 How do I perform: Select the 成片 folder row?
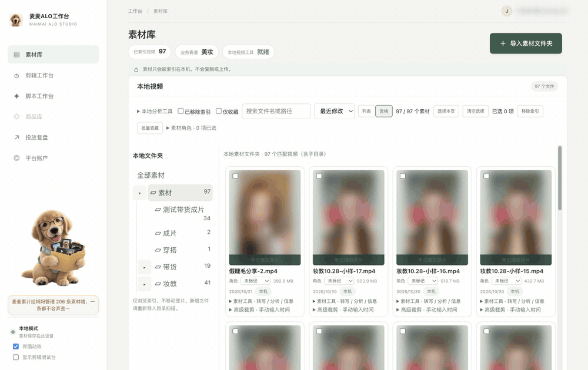[x=182, y=233]
